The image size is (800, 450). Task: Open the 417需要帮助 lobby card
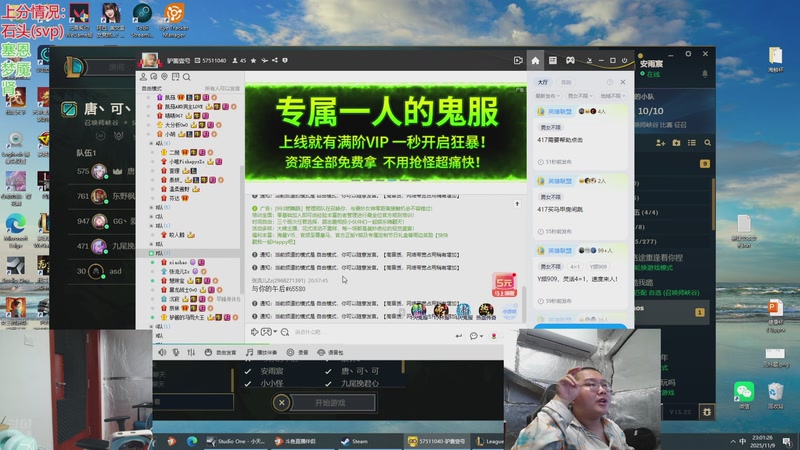coord(580,136)
